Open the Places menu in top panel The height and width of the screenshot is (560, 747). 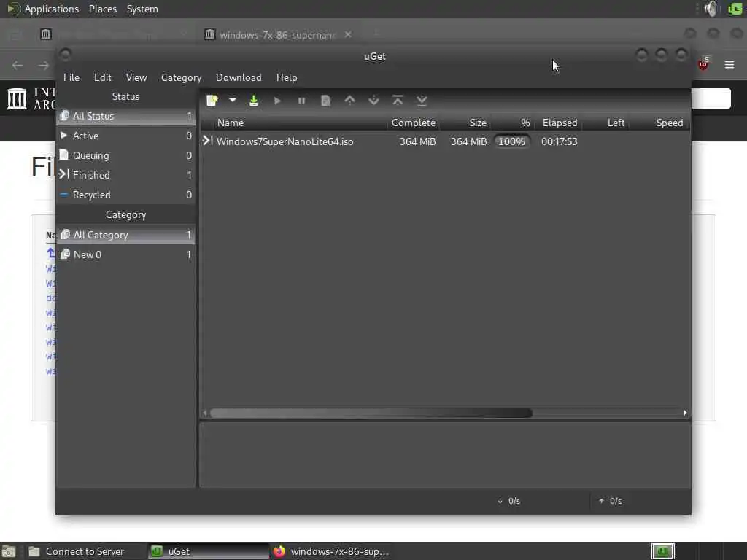pyautogui.click(x=103, y=9)
